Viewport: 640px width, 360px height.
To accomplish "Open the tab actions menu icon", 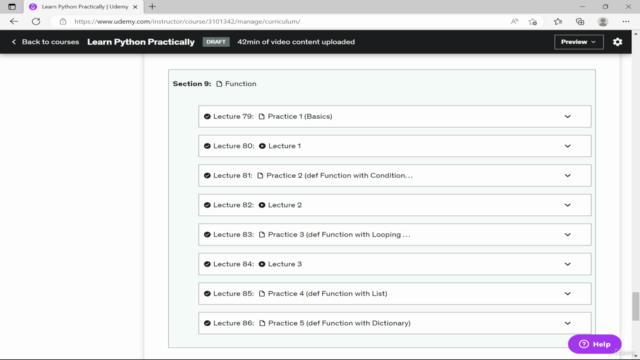I will pyautogui.click(x=12, y=7).
